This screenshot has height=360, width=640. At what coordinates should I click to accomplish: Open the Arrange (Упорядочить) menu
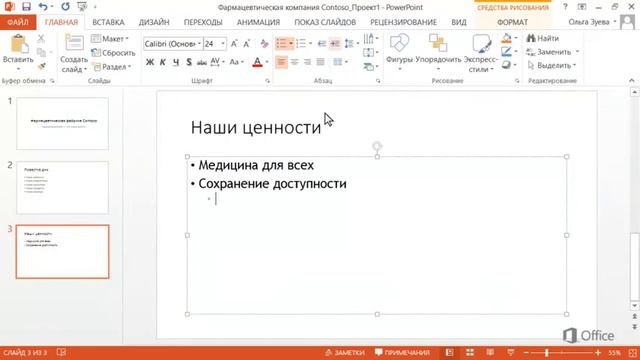(438, 53)
